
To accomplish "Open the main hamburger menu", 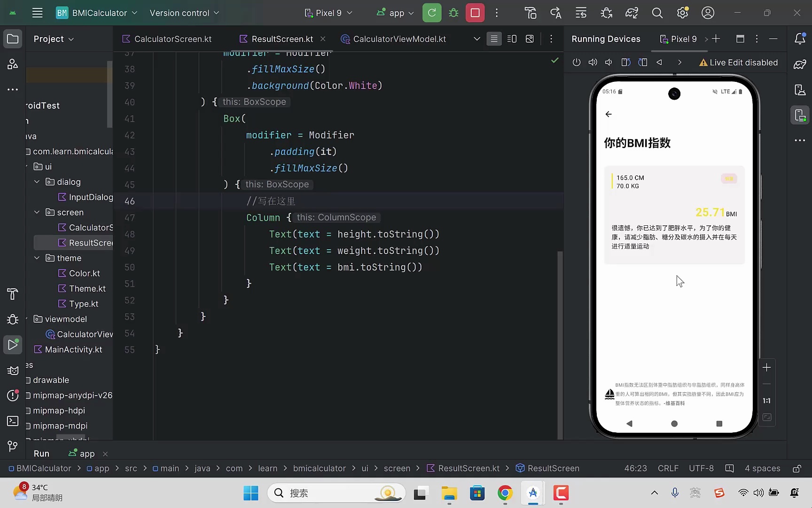I will 37,13.
